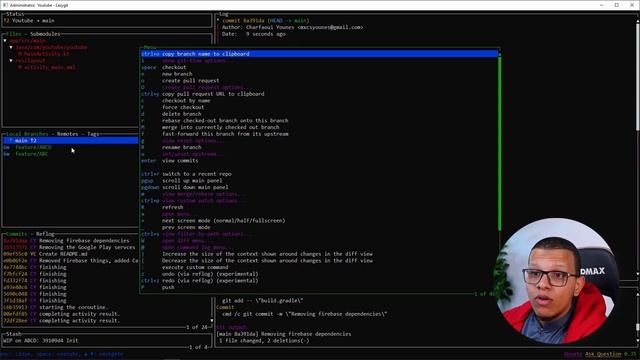640x360 pixels.
Task: Select 'redo (via reflog) (experimental)'
Action: point(210,281)
